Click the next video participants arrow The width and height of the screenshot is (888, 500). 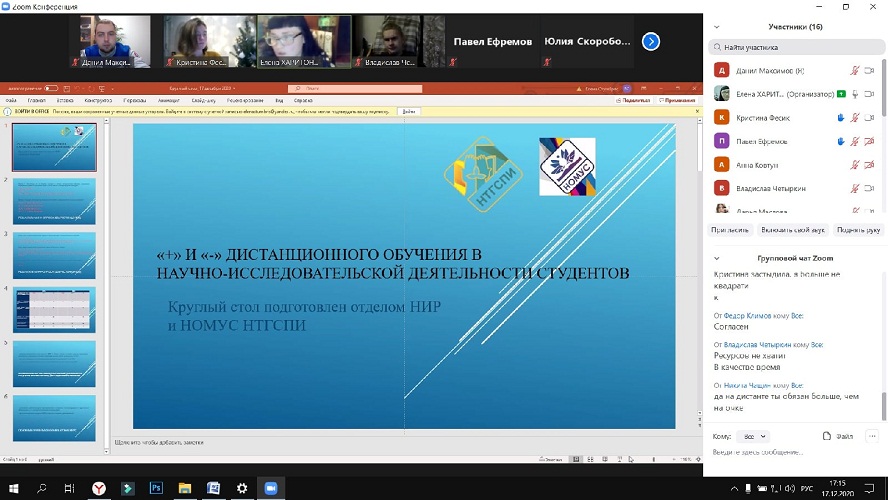651,41
